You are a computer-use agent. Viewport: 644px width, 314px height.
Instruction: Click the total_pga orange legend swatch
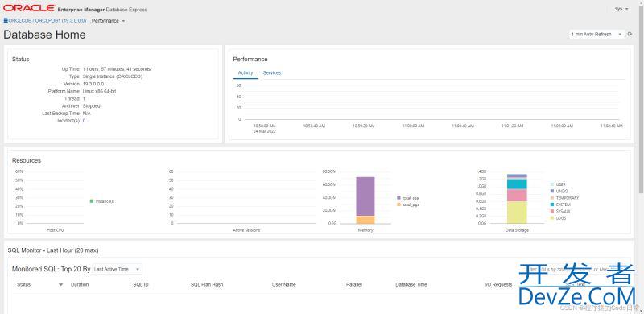point(398,205)
